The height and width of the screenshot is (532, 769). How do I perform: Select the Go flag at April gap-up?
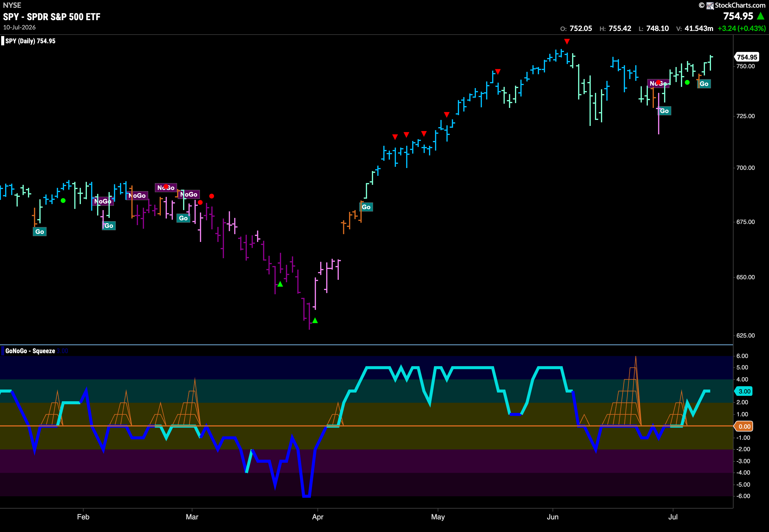pyautogui.click(x=366, y=207)
